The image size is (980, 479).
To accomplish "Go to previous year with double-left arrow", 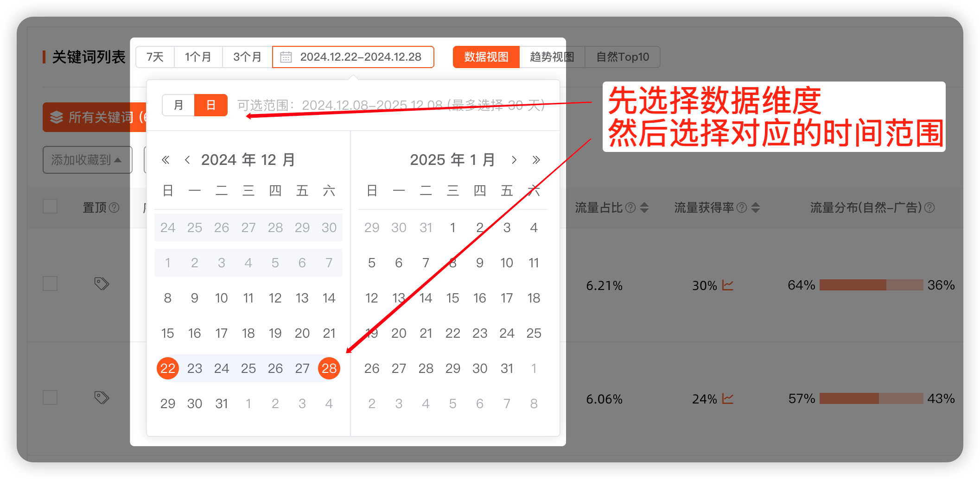I will (165, 160).
